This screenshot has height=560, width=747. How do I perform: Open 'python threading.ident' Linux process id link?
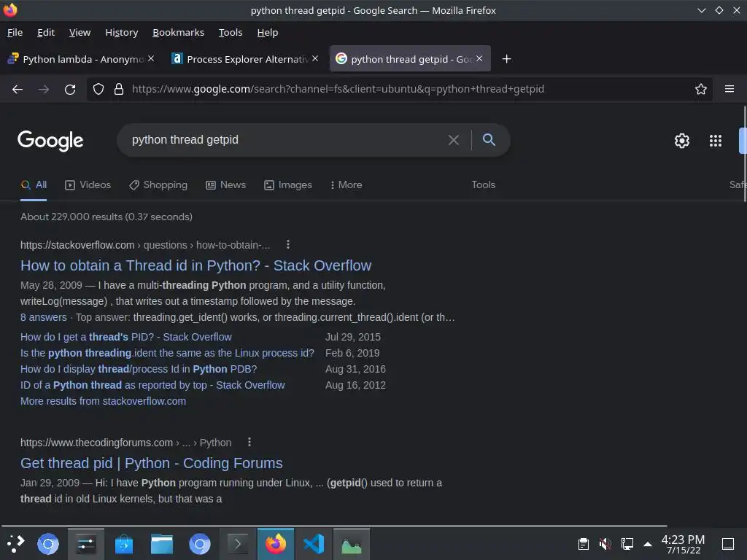point(167,354)
